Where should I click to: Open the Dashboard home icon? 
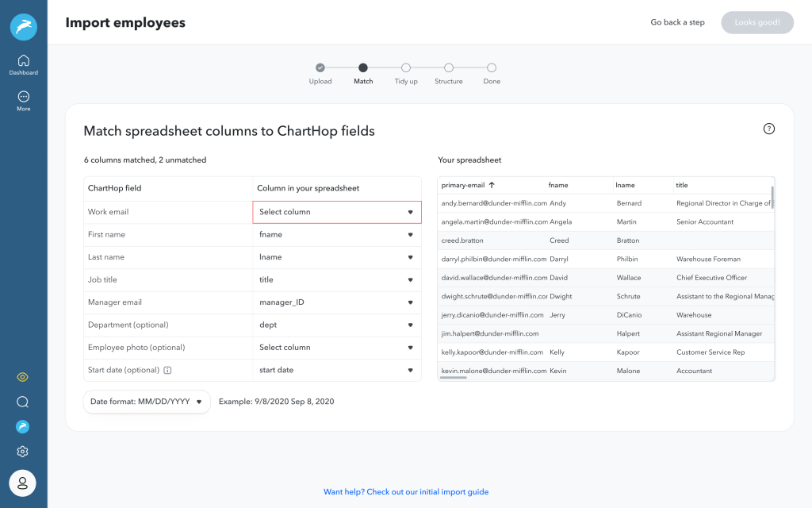23,61
